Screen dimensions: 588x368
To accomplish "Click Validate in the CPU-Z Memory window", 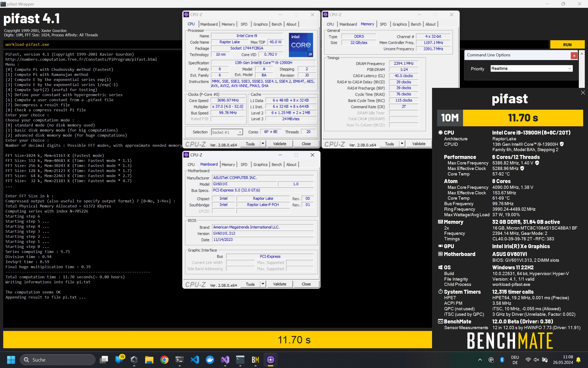I will click(419, 144).
